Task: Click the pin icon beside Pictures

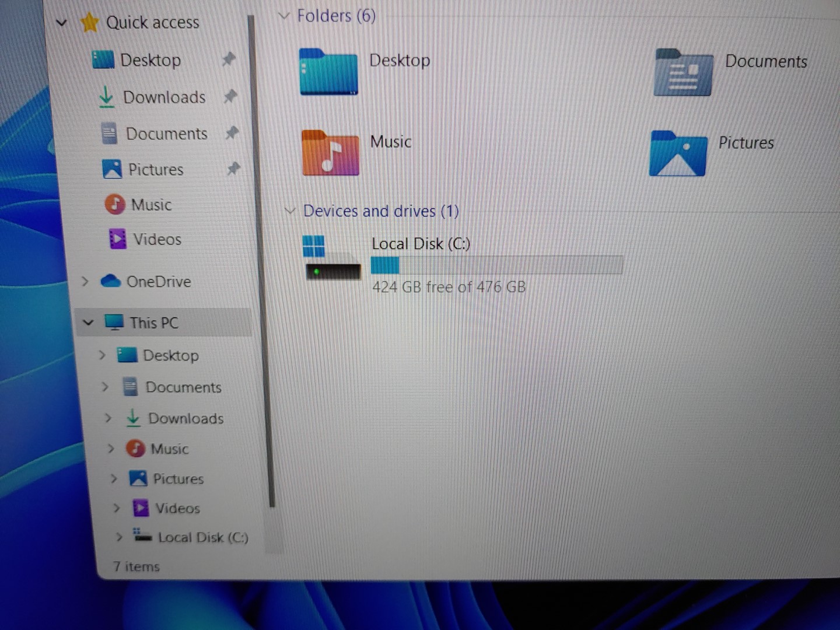Action: tap(234, 169)
